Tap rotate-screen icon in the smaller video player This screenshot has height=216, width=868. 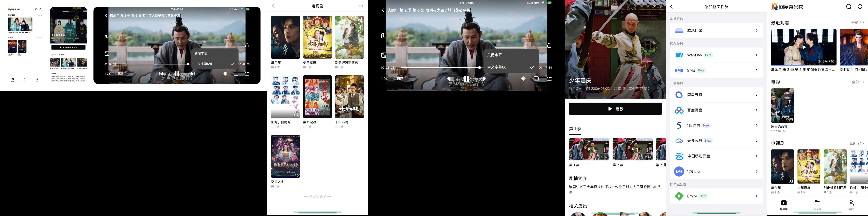[x=107, y=37]
